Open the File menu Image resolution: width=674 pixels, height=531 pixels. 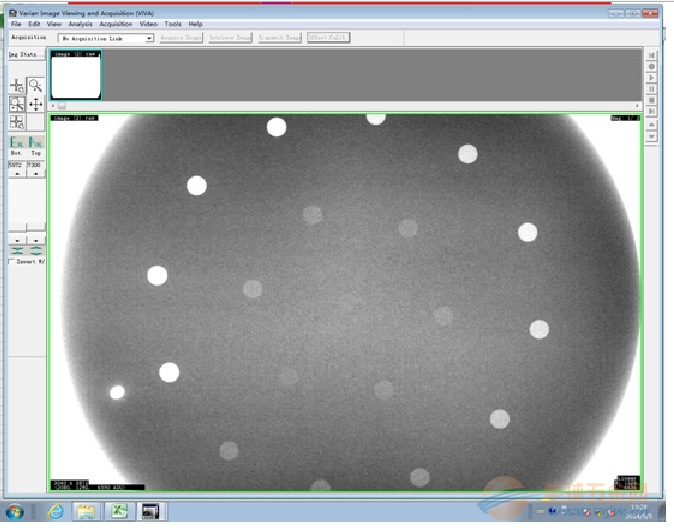coord(16,24)
